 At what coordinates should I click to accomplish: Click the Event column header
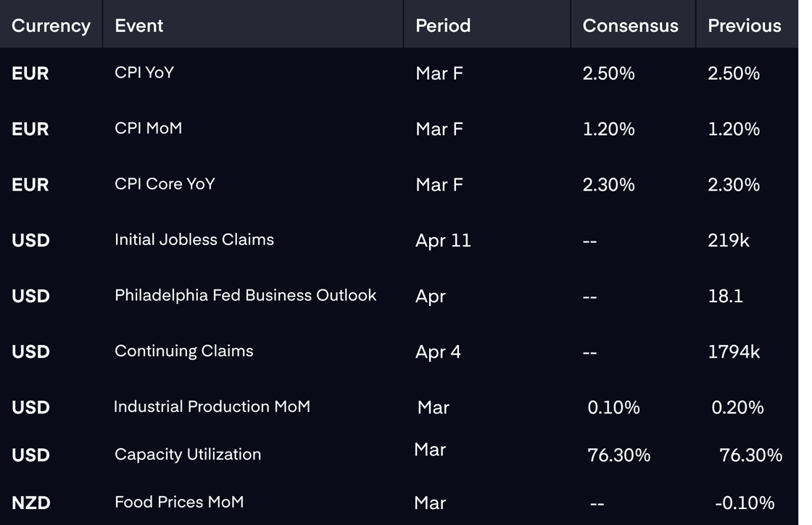pos(138,25)
